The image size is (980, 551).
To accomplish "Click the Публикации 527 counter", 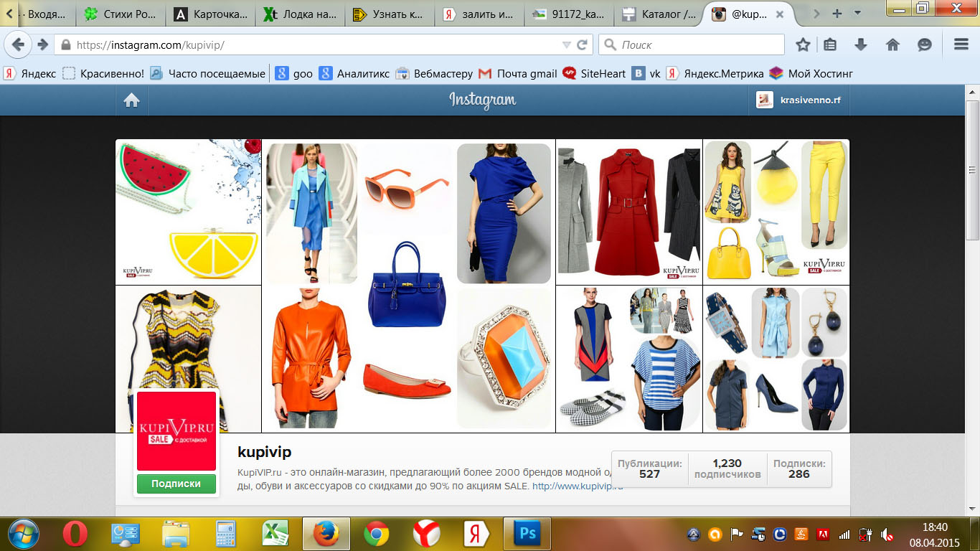I will (x=650, y=469).
